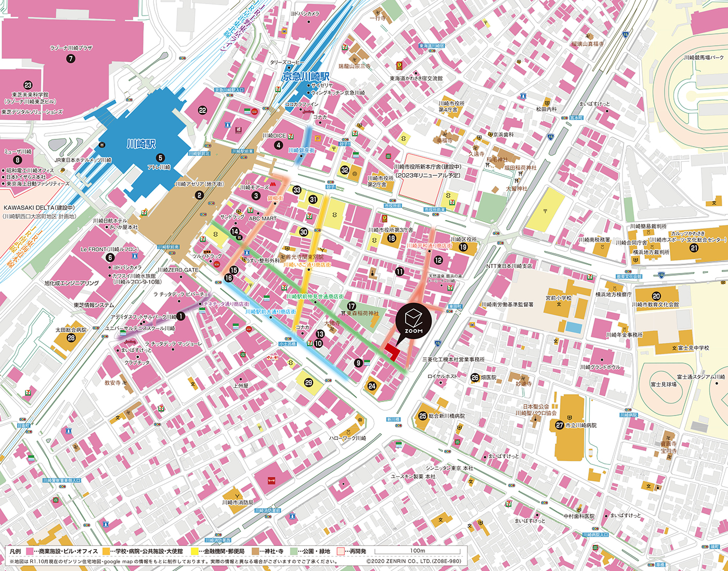Click the ヨドバシカメラ label at top
728x571 pixels.
(x=305, y=14)
